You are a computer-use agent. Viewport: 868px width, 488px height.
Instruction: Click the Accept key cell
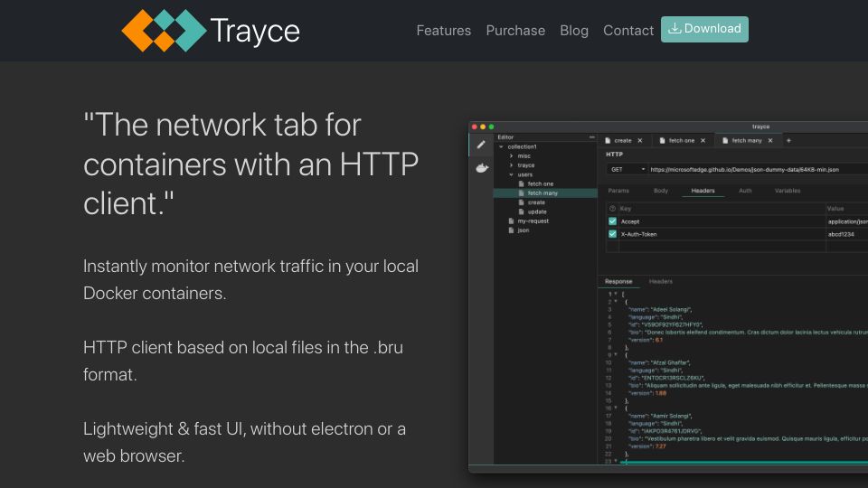pyautogui.click(x=722, y=221)
